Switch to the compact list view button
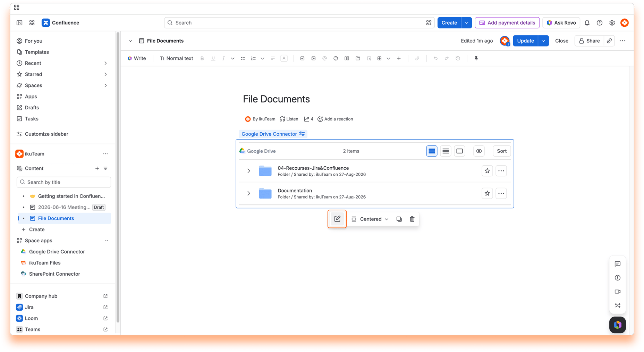The width and height of the screenshot is (644, 352). tap(446, 151)
